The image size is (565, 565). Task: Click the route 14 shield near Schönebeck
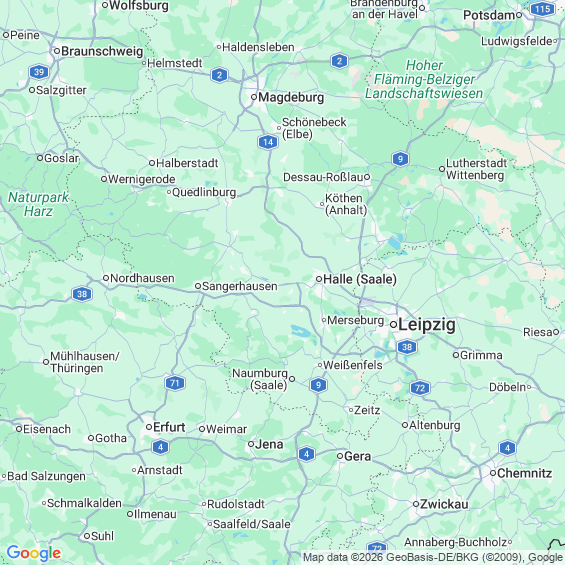268,142
